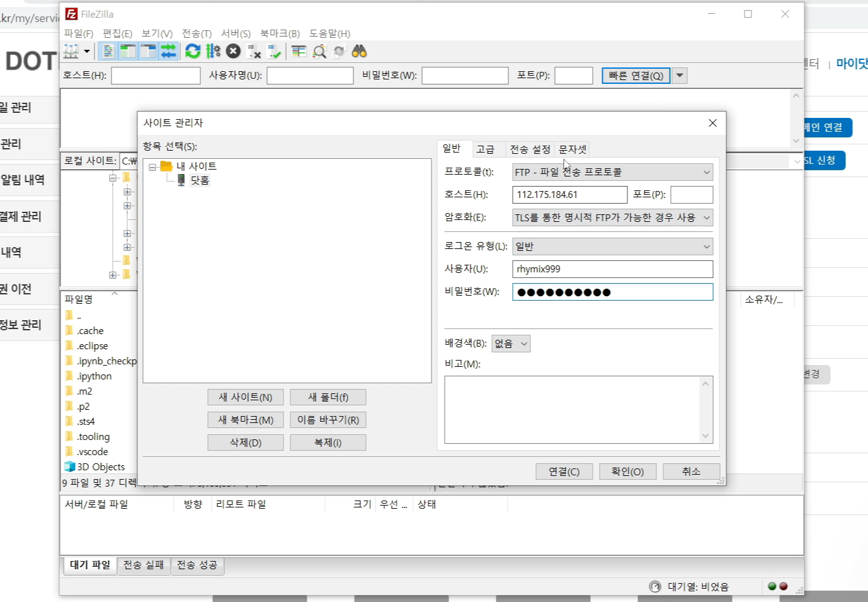This screenshot has width=868, height=602.
Task: Open the 파일(F) menu
Action: pyautogui.click(x=79, y=33)
